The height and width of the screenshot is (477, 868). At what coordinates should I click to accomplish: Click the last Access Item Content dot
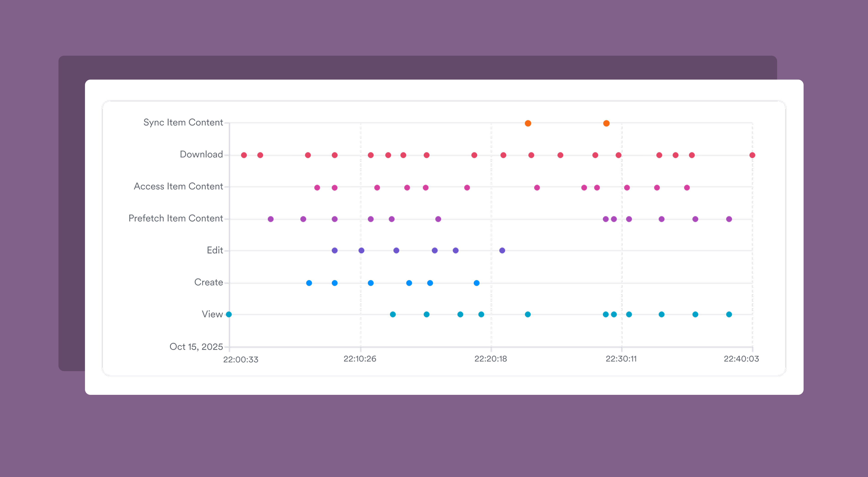[x=687, y=188]
